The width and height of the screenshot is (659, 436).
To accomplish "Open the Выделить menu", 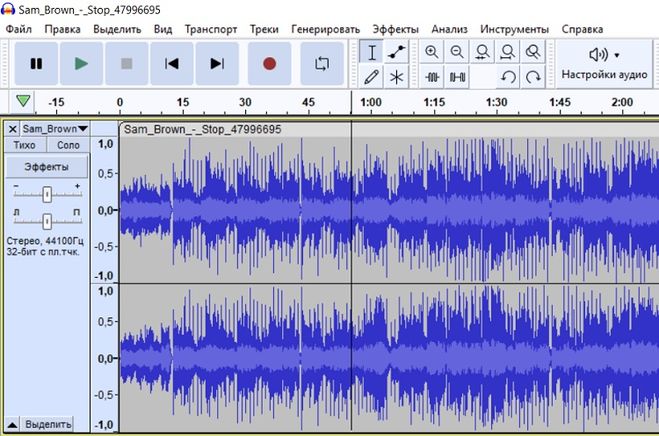I will (x=117, y=29).
